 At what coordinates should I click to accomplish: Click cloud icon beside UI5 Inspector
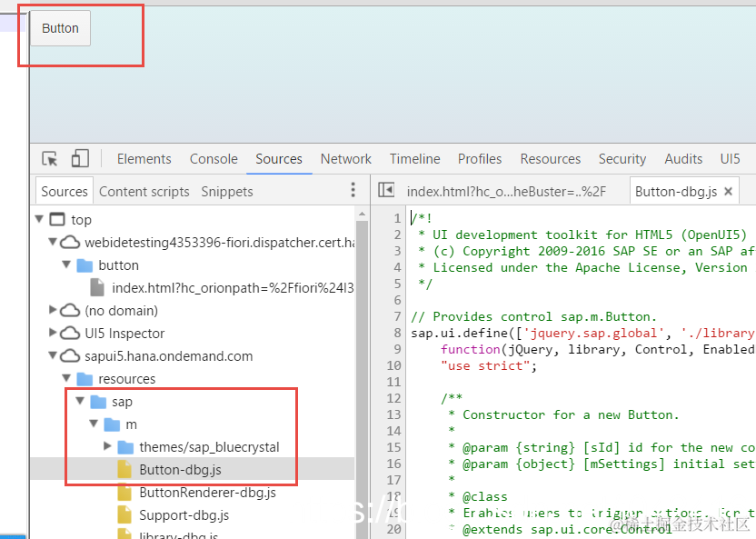coord(70,334)
